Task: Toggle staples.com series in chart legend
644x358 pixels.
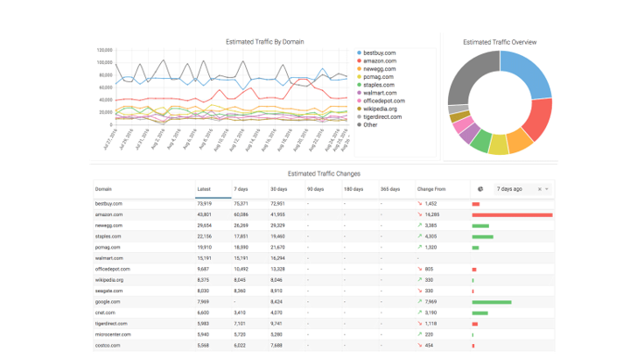Action: [x=375, y=85]
